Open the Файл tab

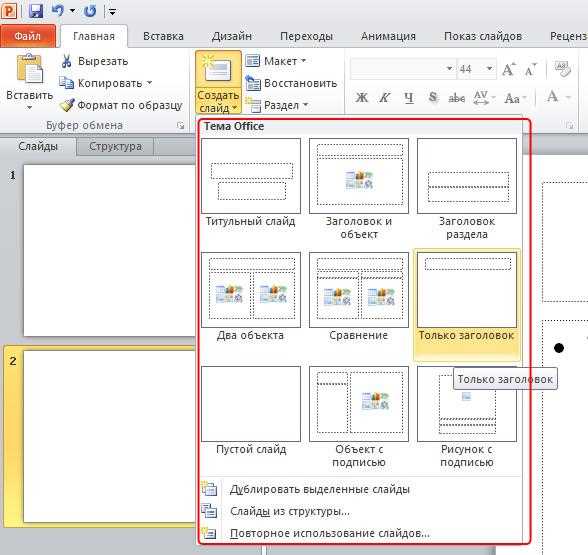click(x=28, y=36)
